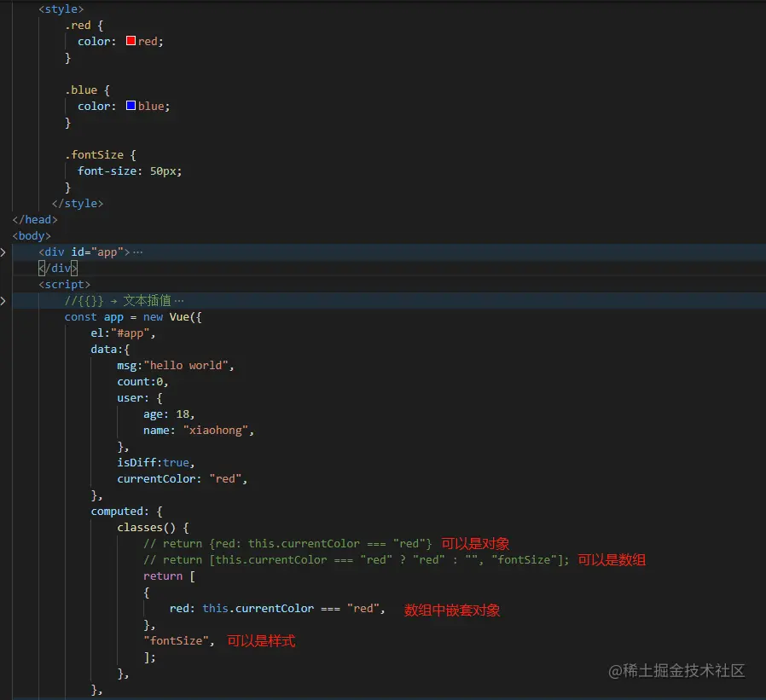The width and height of the screenshot is (766, 700).
Task: Click the .red selector text
Action: [78, 26]
